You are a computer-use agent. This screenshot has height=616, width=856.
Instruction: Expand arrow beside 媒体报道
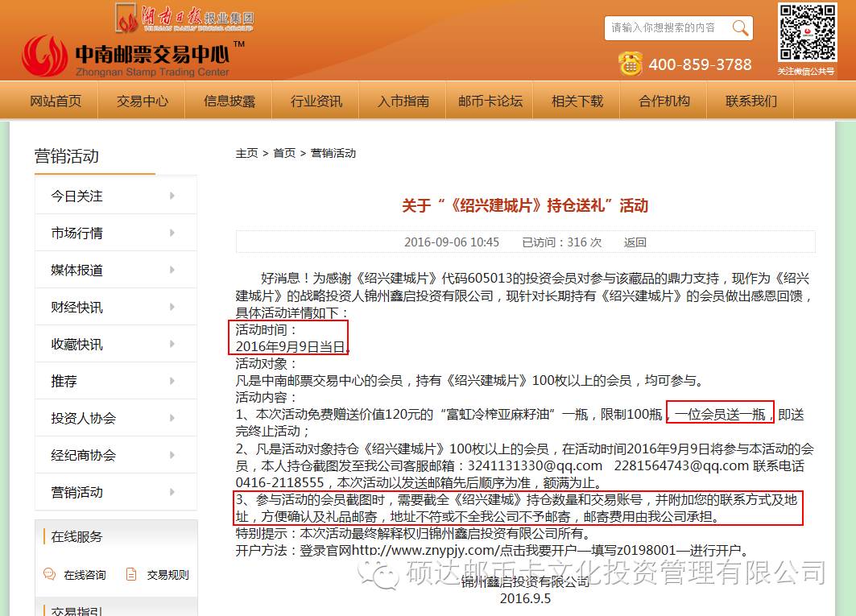[172, 270]
